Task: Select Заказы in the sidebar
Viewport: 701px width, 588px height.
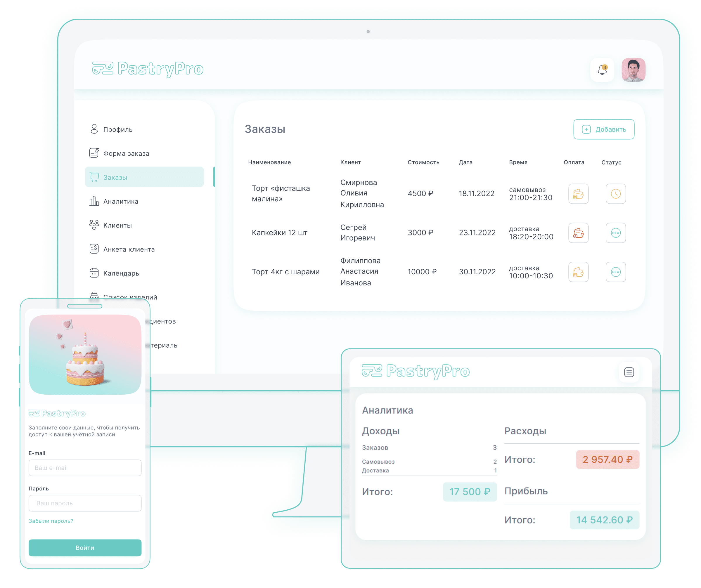Action: [144, 177]
